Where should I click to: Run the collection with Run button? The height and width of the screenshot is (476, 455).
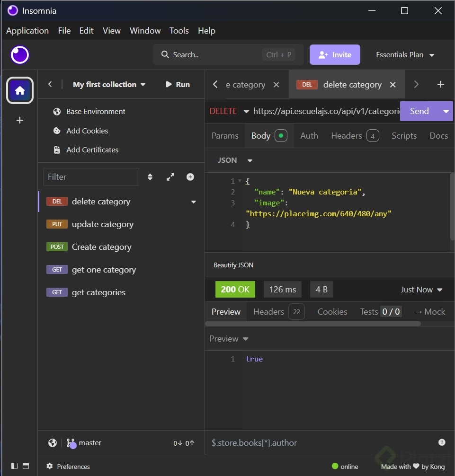tap(178, 84)
